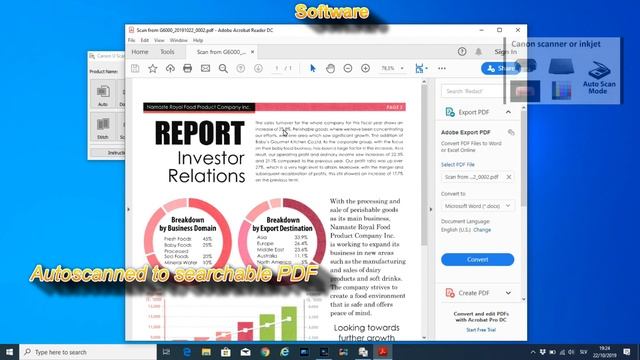Remove selected PDF file with X
The height and width of the screenshot is (360, 640).
[509, 177]
